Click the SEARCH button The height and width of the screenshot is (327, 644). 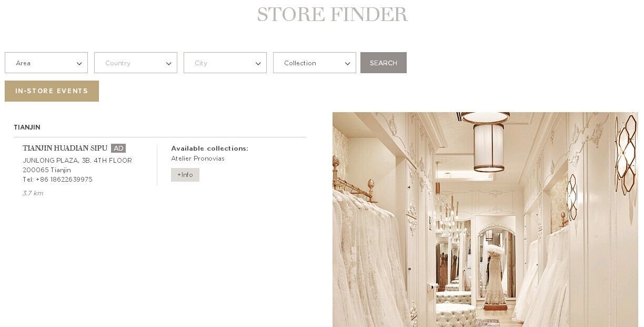click(384, 63)
